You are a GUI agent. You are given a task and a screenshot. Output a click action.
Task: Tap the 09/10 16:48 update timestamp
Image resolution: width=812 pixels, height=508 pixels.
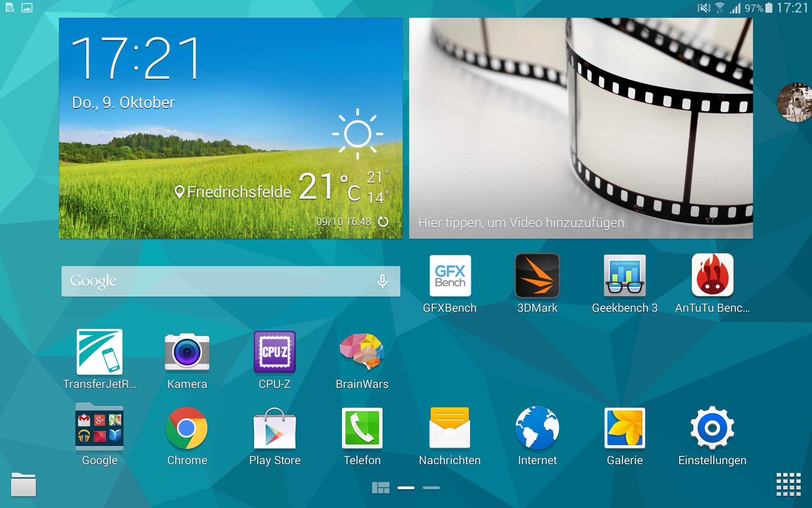pyautogui.click(x=343, y=222)
